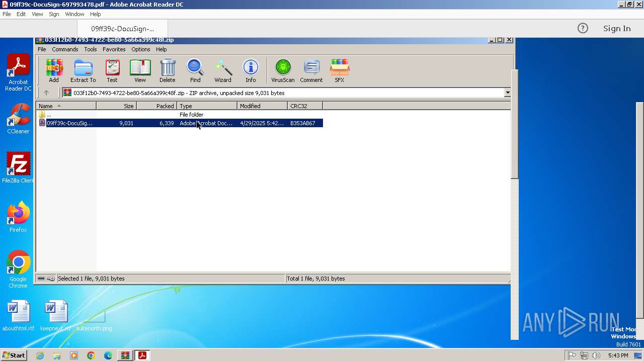The image size is (644, 362).
Task: Click the volume speaker tray icon
Action: tap(596, 355)
